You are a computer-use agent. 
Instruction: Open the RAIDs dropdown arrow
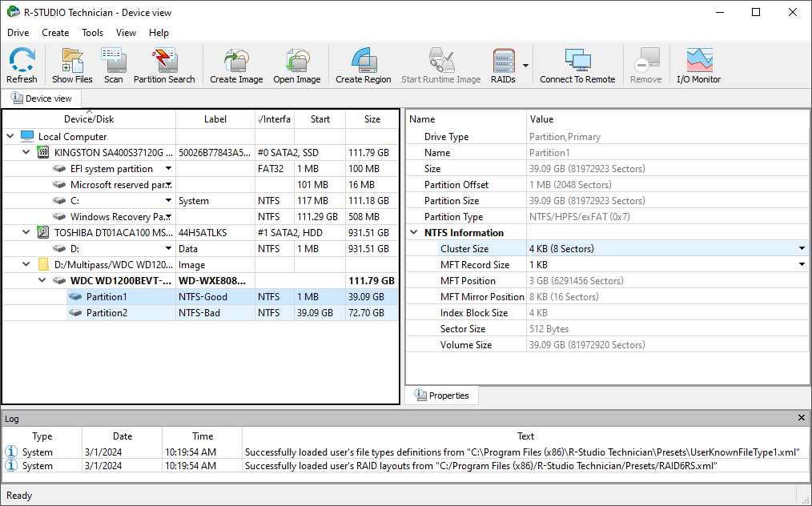(x=525, y=66)
